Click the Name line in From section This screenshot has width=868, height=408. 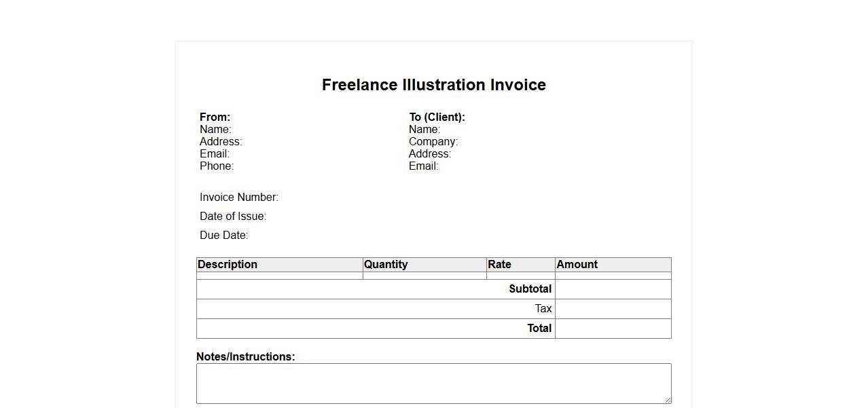click(x=215, y=130)
